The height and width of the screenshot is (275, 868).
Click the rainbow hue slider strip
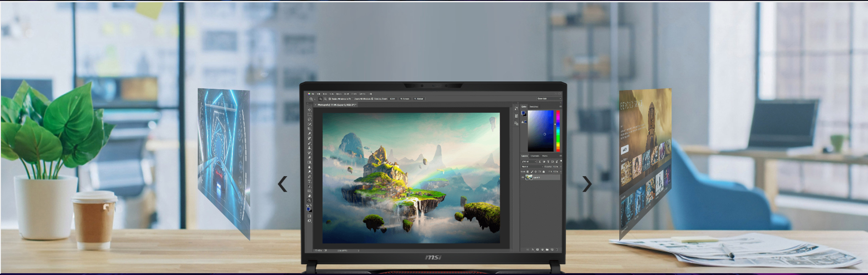[558, 131]
